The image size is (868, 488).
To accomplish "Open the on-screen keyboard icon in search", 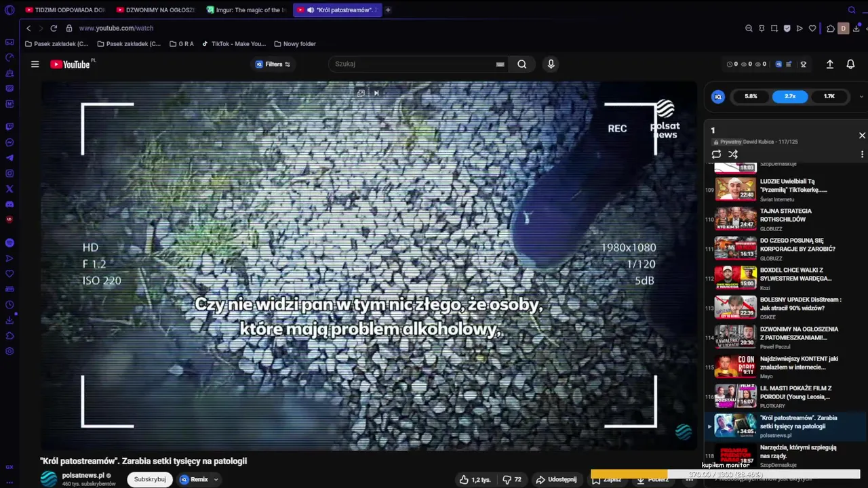I will (x=500, y=64).
